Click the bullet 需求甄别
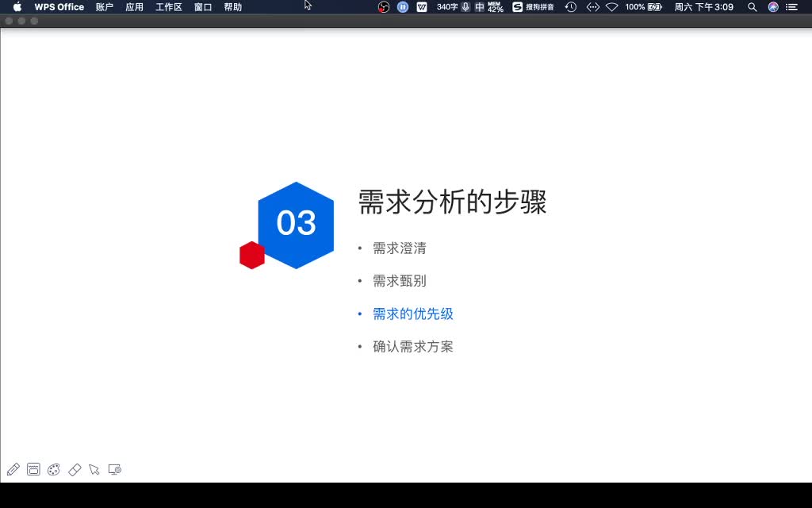The image size is (812, 508). (x=400, y=281)
